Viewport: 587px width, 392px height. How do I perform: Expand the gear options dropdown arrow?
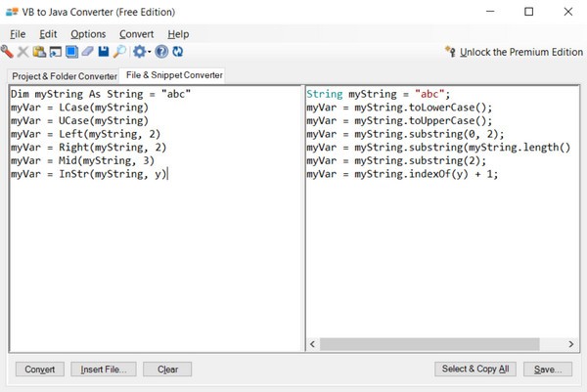[x=149, y=52]
